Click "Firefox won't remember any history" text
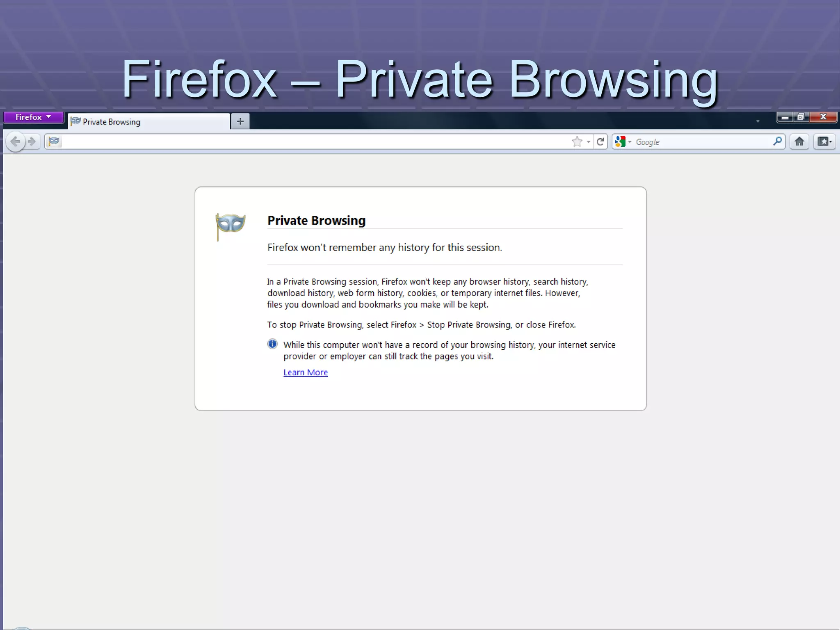Screen dimensions: 840x630 click(385, 248)
